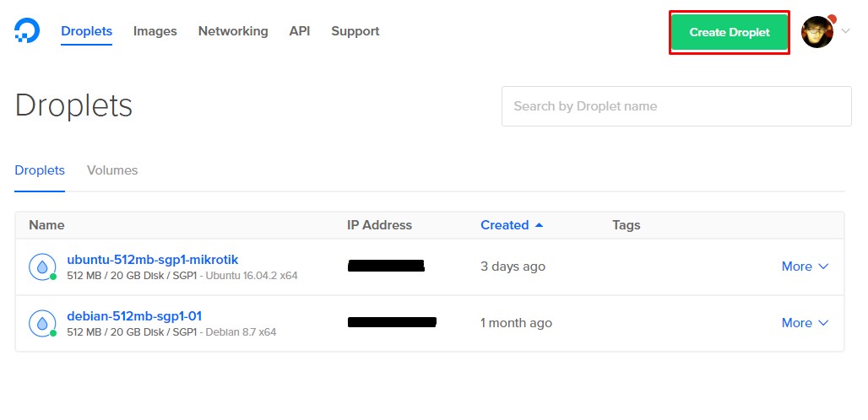Open More dropdown for debian-512mb-sgp1-01
The width and height of the screenshot is (868, 420).
[805, 323]
